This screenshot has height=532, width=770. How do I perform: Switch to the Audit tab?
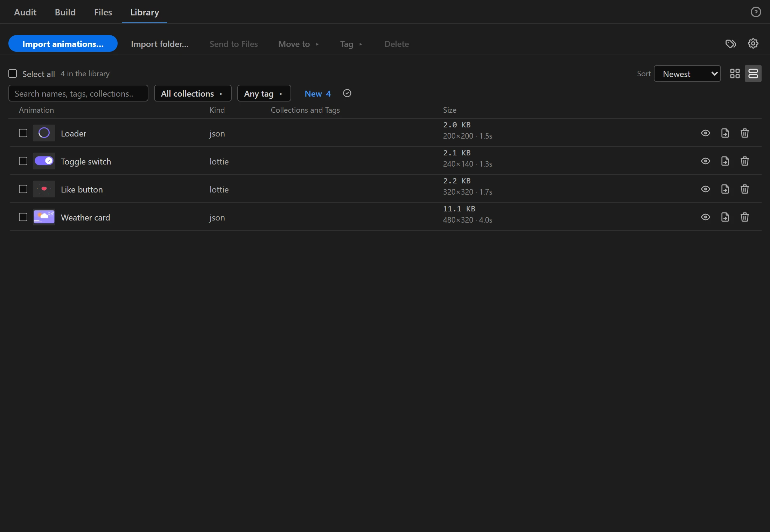[x=25, y=12]
